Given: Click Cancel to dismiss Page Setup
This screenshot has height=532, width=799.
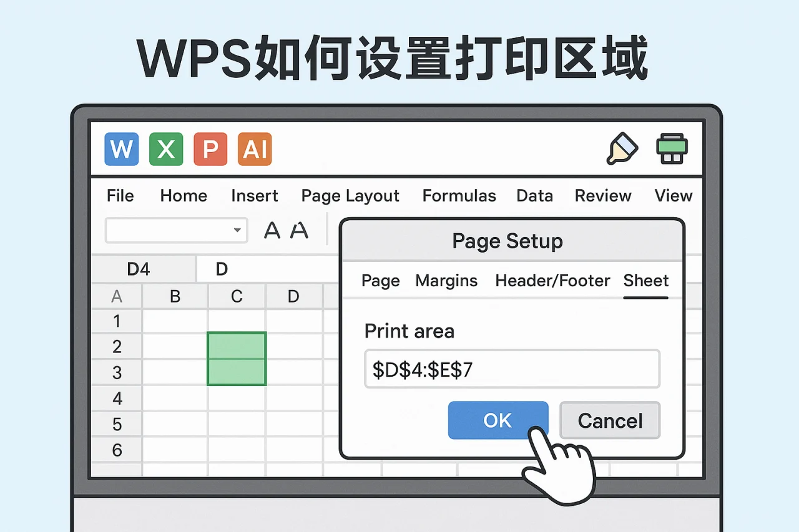Looking at the screenshot, I should click(x=609, y=420).
